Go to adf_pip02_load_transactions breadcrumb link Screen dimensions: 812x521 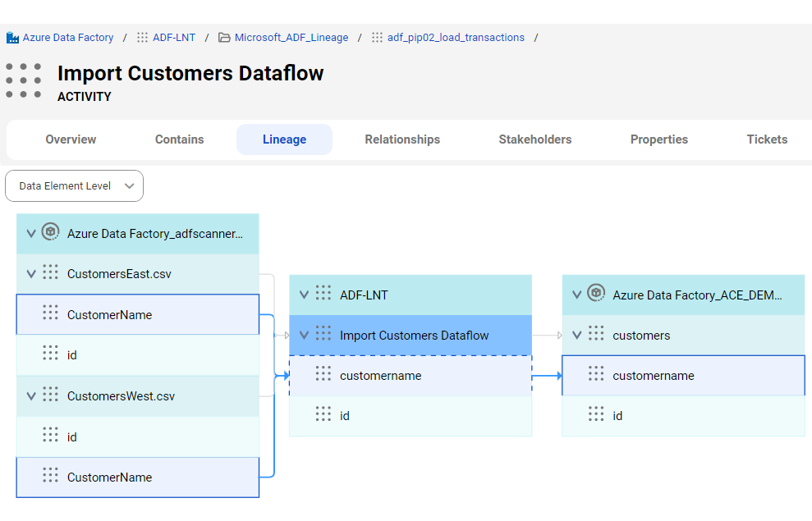pyautogui.click(x=456, y=37)
